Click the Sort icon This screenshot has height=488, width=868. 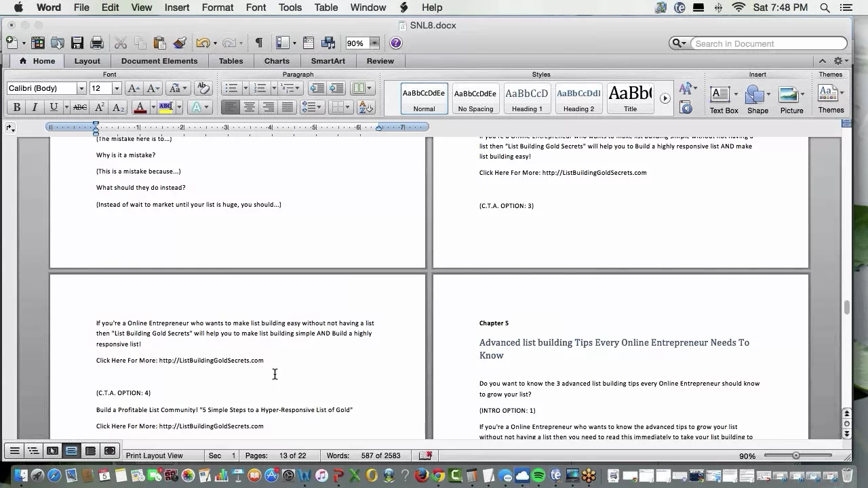(x=366, y=107)
